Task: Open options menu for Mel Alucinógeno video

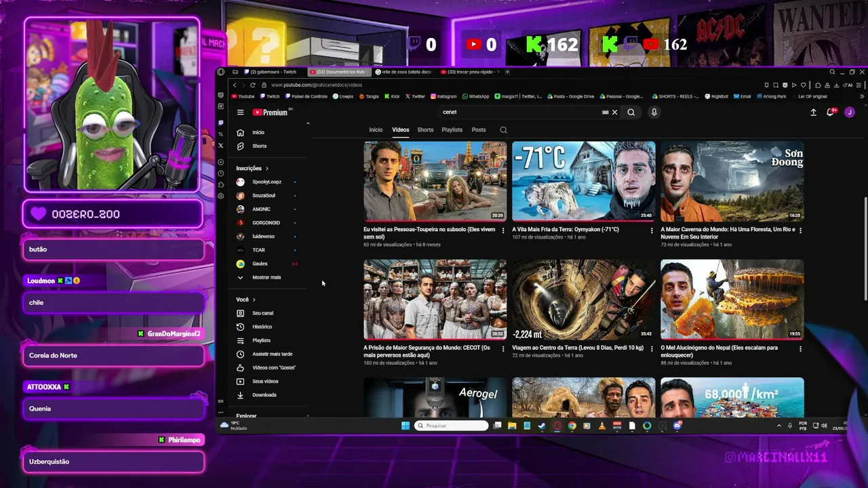Action: [800, 348]
